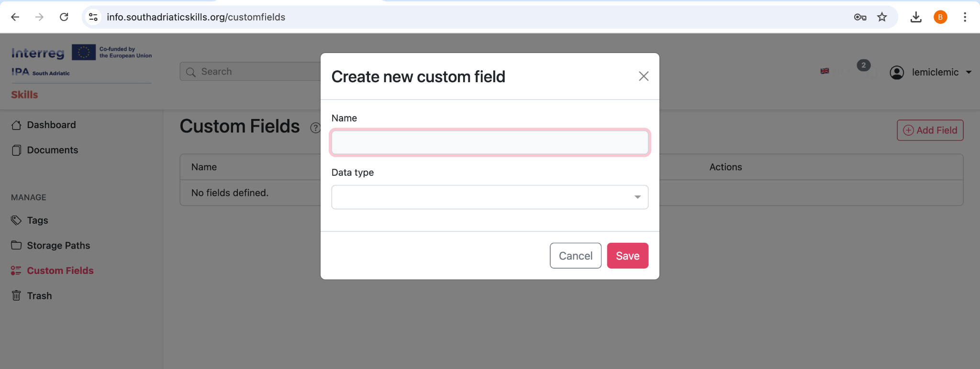Screen dimensions: 980x369
Task: Open browser downloads
Action: click(916, 17)
